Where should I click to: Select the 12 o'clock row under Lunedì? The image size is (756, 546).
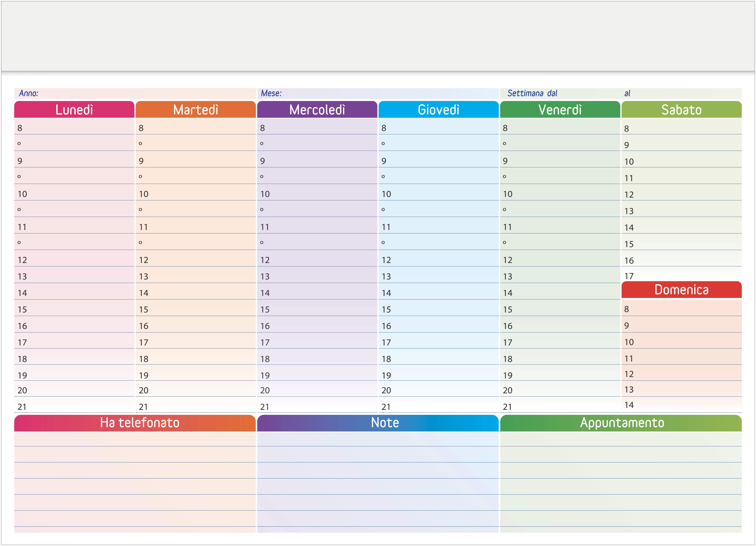(74, 259)
